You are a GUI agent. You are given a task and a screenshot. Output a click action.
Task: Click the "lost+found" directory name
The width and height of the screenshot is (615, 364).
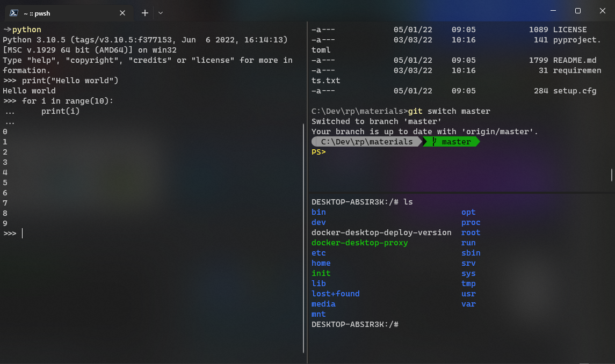pos(335,294)
